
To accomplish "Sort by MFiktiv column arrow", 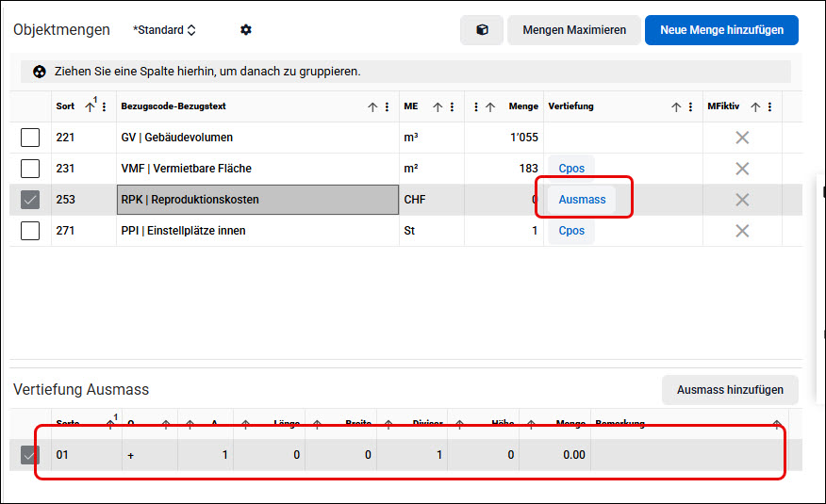I will pyautogui.click(x=755, y=106).
